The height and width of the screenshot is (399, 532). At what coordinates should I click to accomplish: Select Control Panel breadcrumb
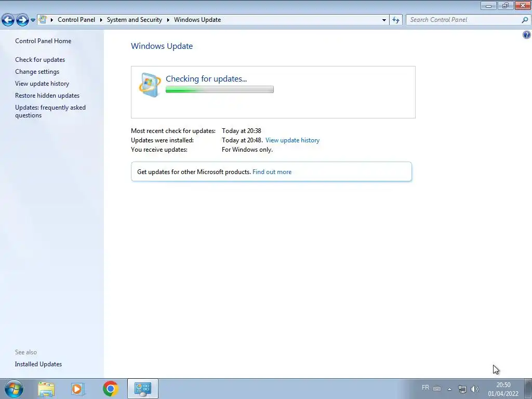[x=76, y=20]
